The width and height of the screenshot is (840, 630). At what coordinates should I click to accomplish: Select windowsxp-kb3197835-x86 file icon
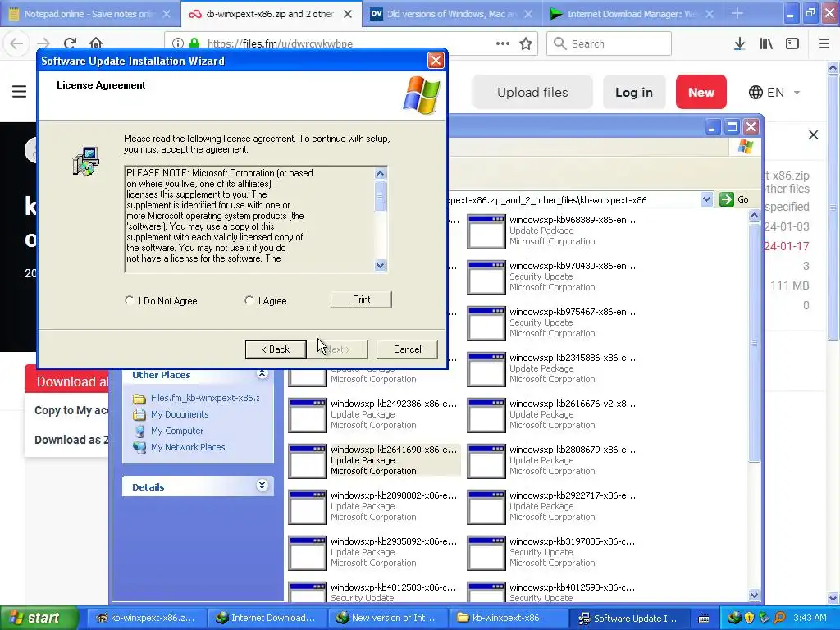point(486,554)
